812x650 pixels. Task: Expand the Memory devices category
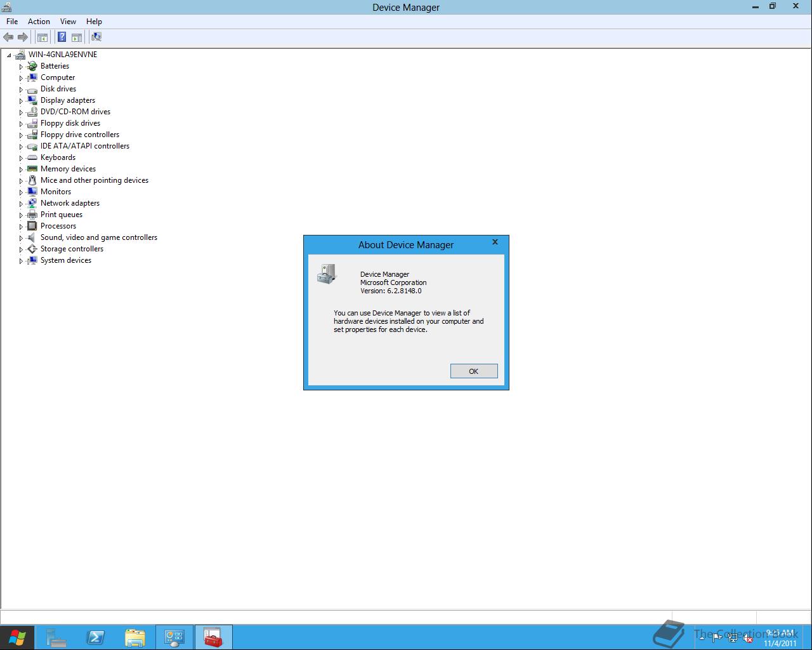21,169
